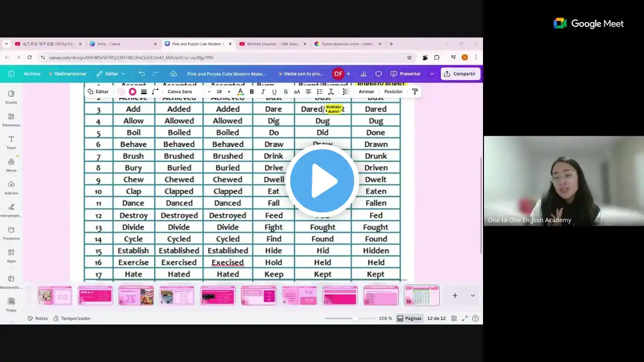
Task: Check cloud save status icon
Action: tap(174, 73)
